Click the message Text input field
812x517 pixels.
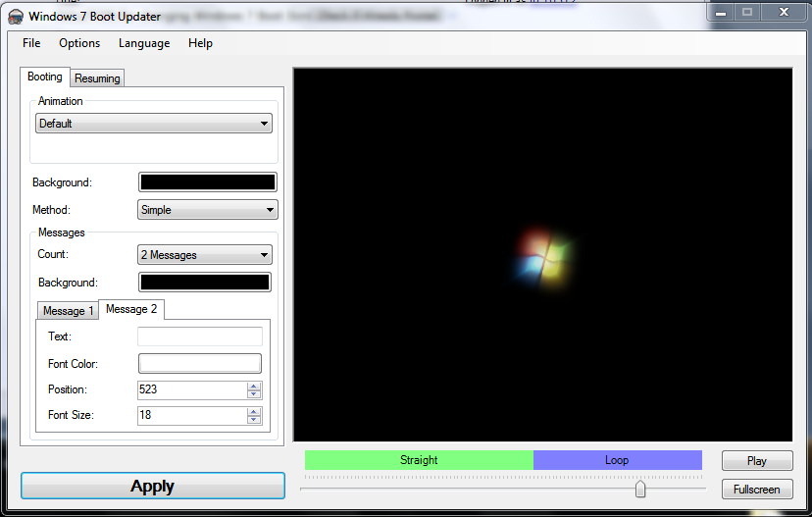click(x=200, y=336)
